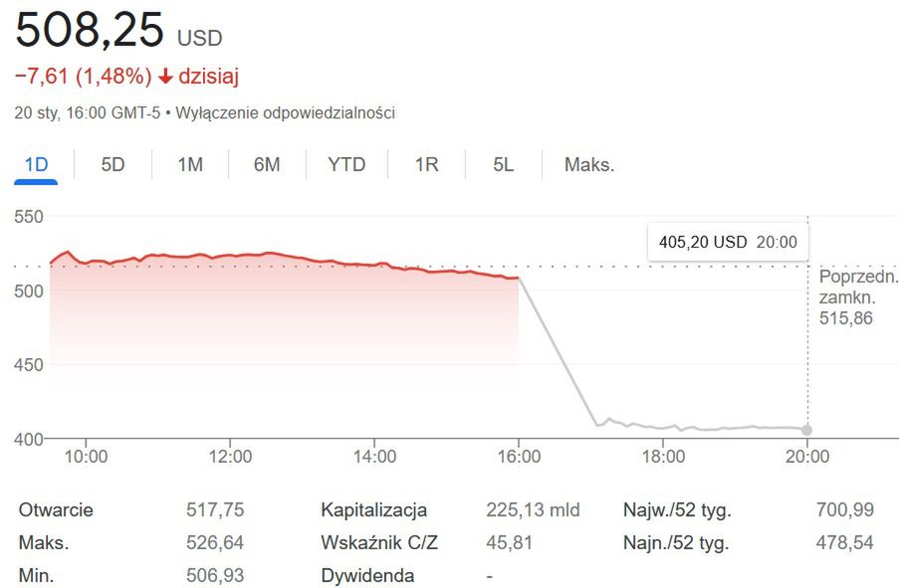Click the after-hours dot marker at 20:00

tap(806, 430)
